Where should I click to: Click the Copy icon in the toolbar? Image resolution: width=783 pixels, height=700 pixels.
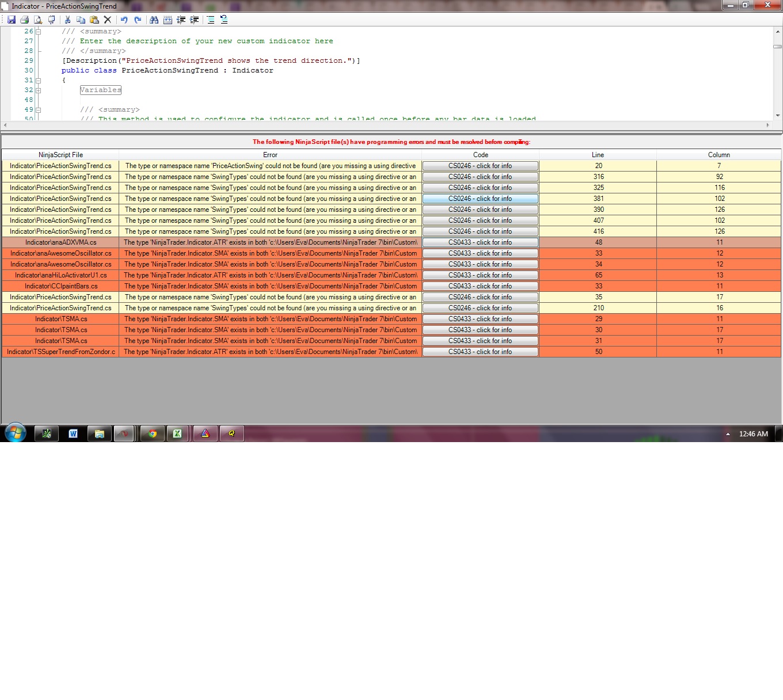point(81,20)
